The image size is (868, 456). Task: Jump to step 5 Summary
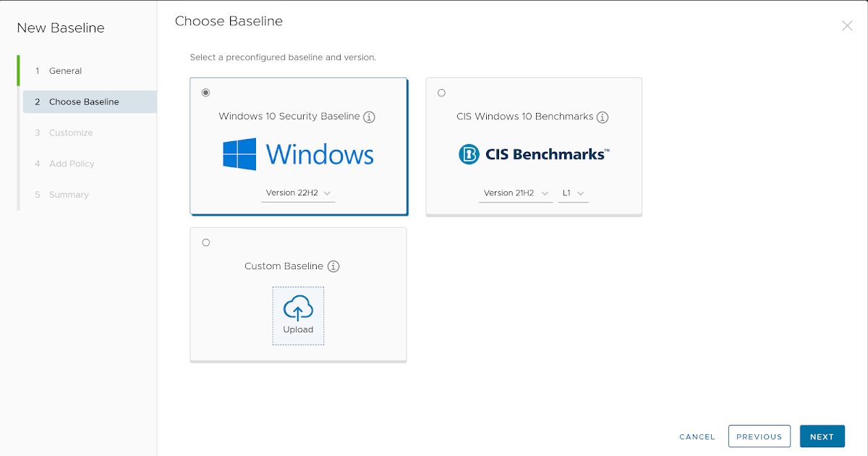coord(90,195)
